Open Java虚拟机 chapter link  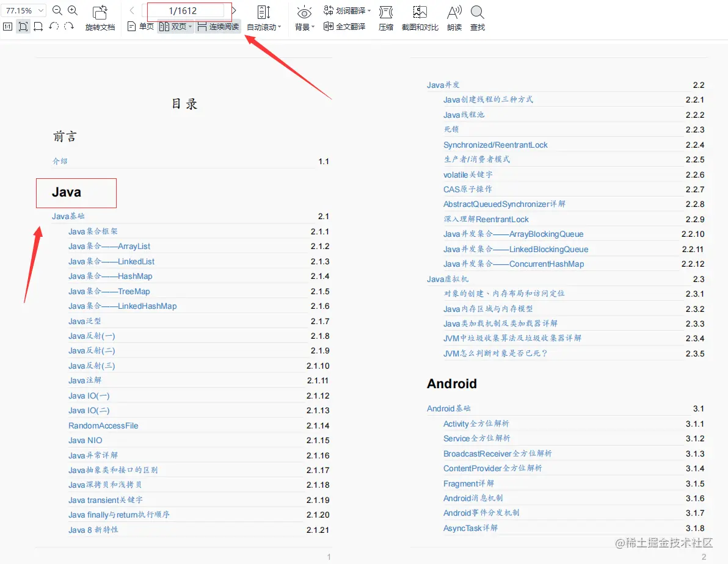[448, 279]
